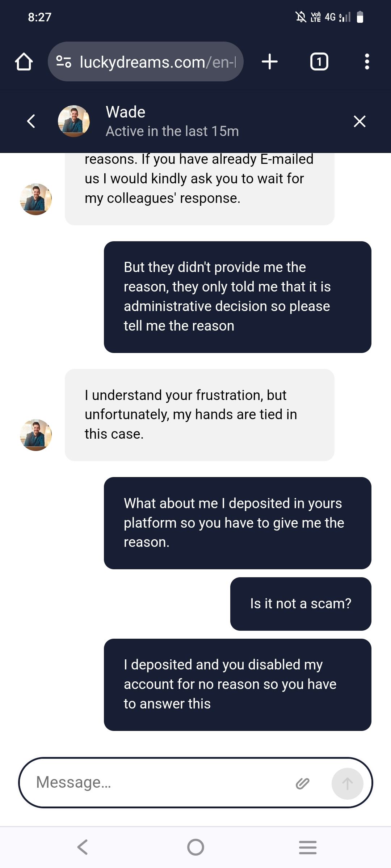Tap "my hands are tied" reply bubble
This screenshot has width=391, height=868.
[199, 414]
